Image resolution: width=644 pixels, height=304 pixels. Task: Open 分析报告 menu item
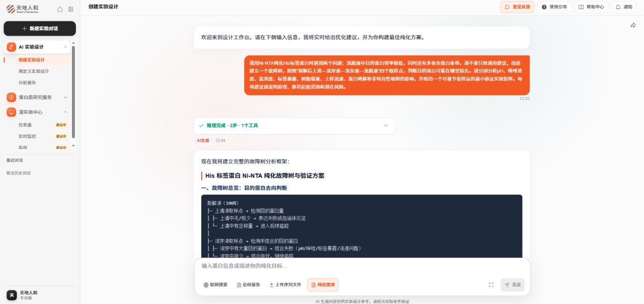click(x=27, y=83)
